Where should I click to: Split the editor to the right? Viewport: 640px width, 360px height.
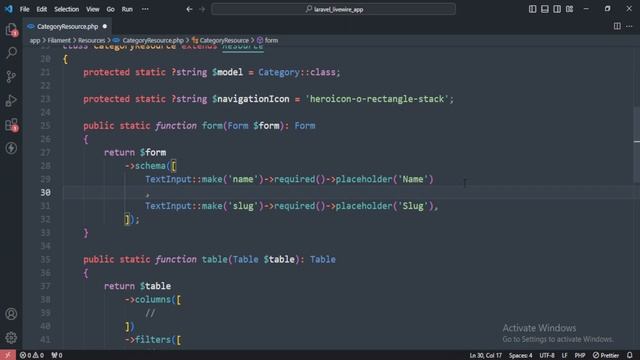617,27
